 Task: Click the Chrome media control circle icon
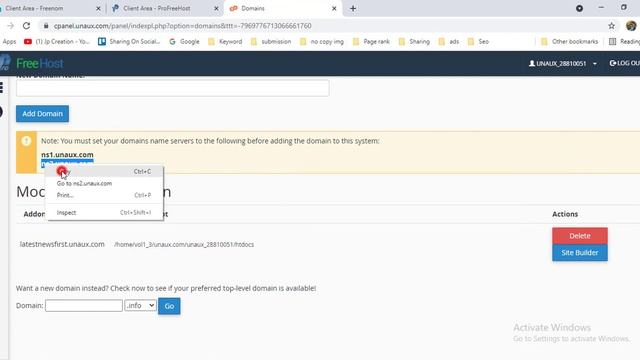[x=579, y=8]
